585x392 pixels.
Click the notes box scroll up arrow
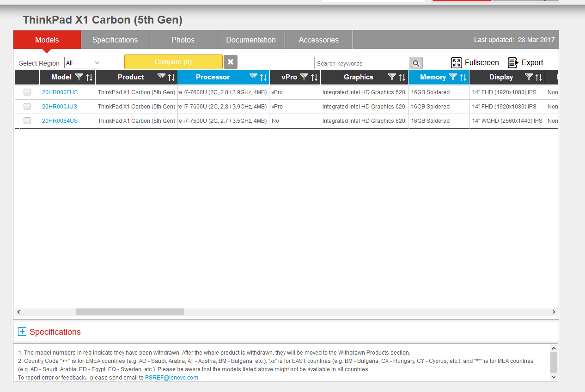click(x=554, y=348)
